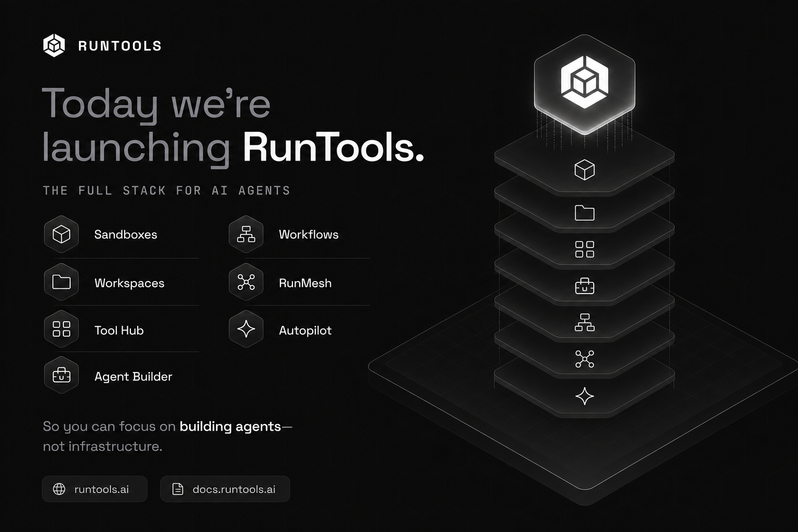Click the RunMesh label

305,283
